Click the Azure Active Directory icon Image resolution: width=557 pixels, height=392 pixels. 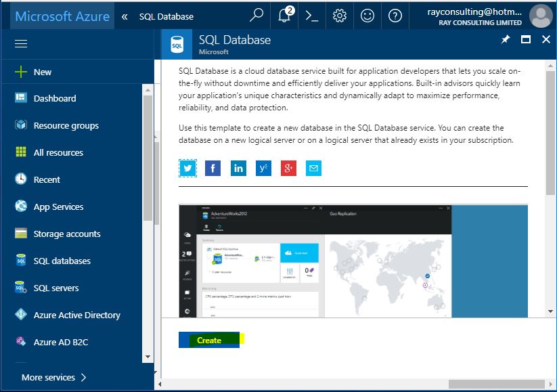(21, 314)
